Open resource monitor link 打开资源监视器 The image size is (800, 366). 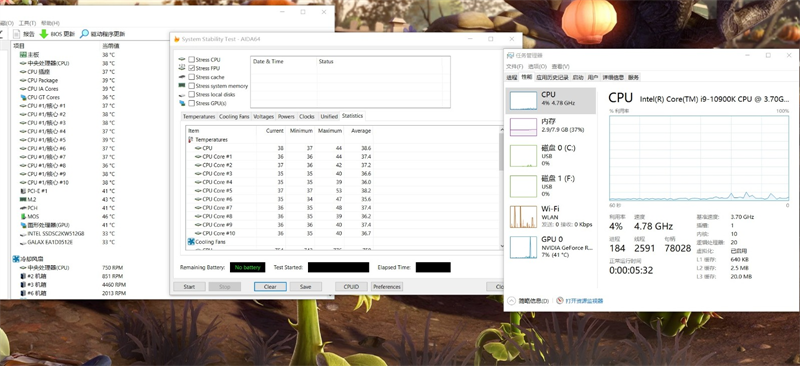(584, 301)
